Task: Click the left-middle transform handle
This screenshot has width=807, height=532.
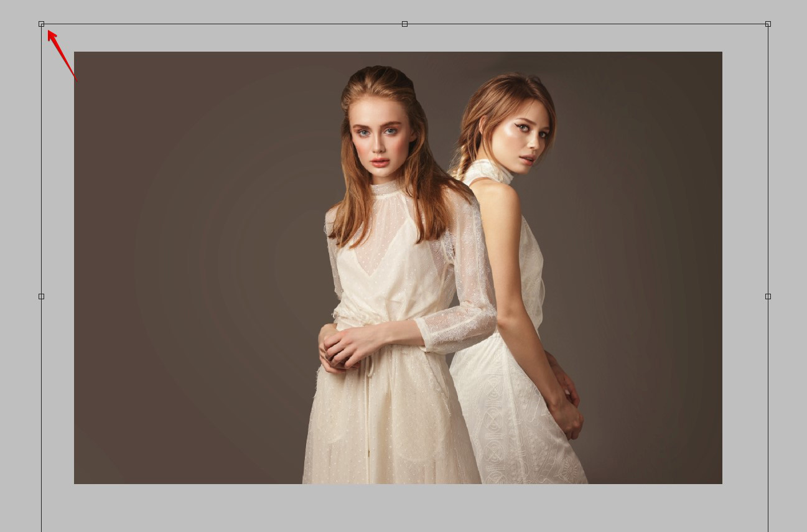Action: [42, 296]
